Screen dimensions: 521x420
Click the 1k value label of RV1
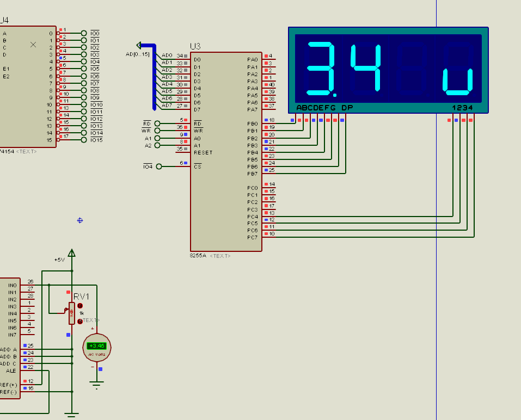(x=82, y=313)
